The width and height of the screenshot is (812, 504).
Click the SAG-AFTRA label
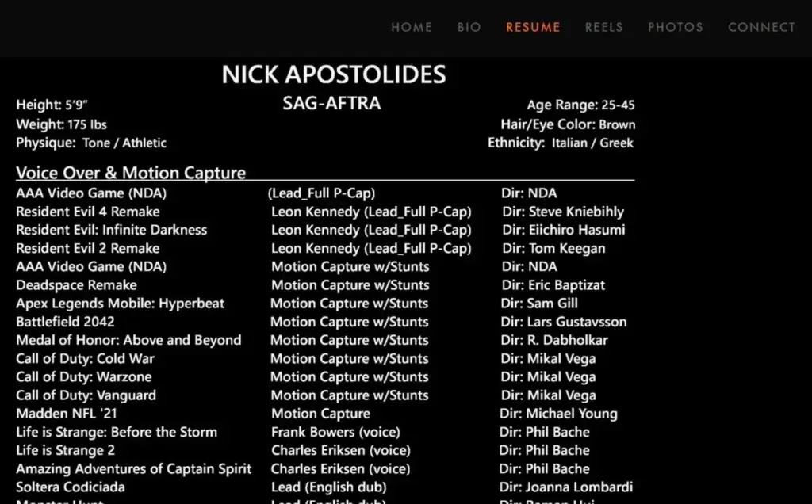[332, 103]
